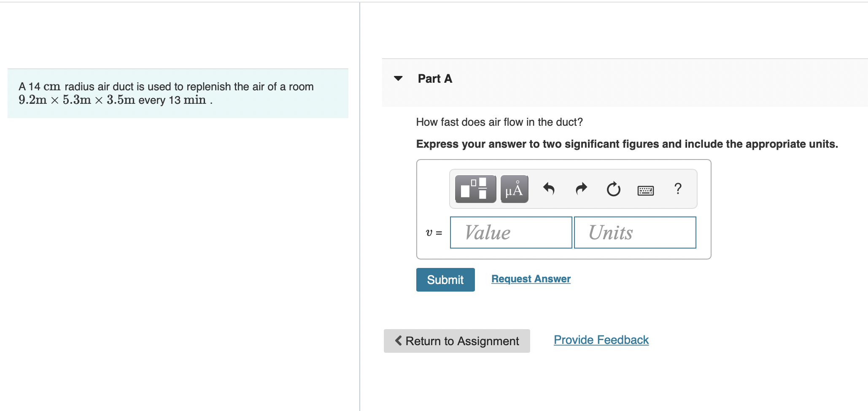Image resolution: width=868 pixels, height=411 pixels.
Task: Click the circular reset icon
Action: (613, 189)
